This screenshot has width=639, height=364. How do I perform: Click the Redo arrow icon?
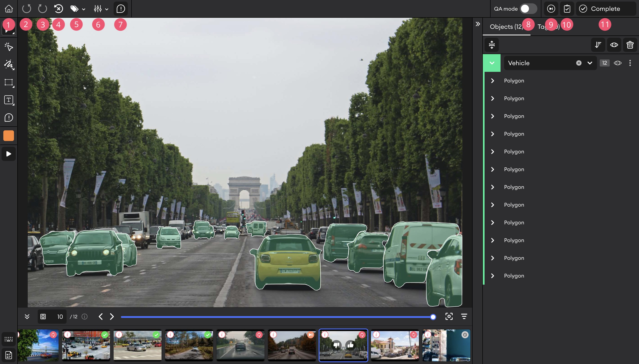coord(43,9)
